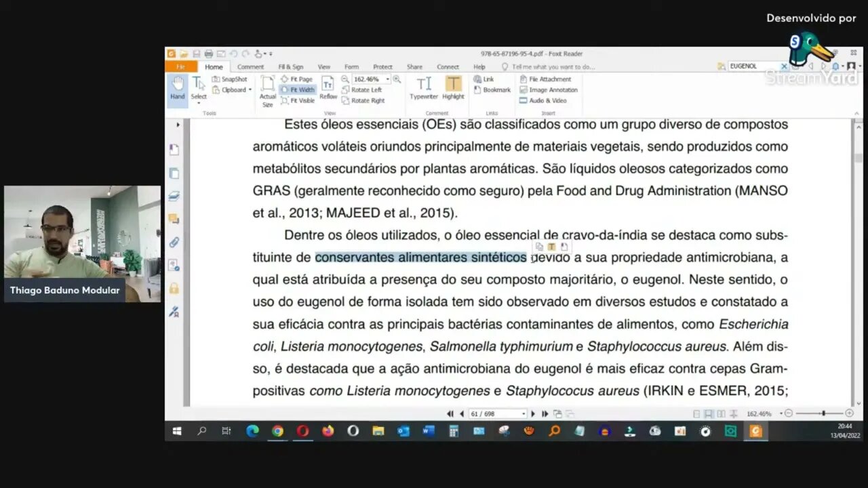Click the zoom out magnifier icon
This screenshot has width=868, height=488.
(x=345, y=79)
